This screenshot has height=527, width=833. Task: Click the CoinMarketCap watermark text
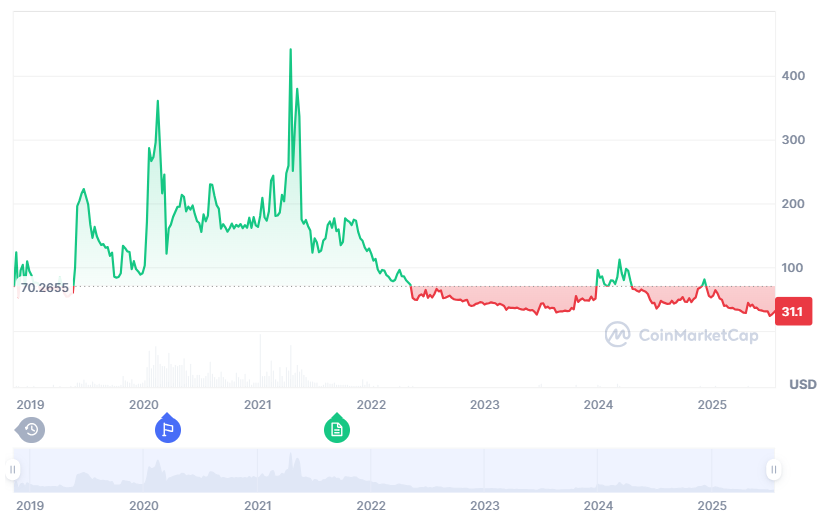click(x=697, y=335)
